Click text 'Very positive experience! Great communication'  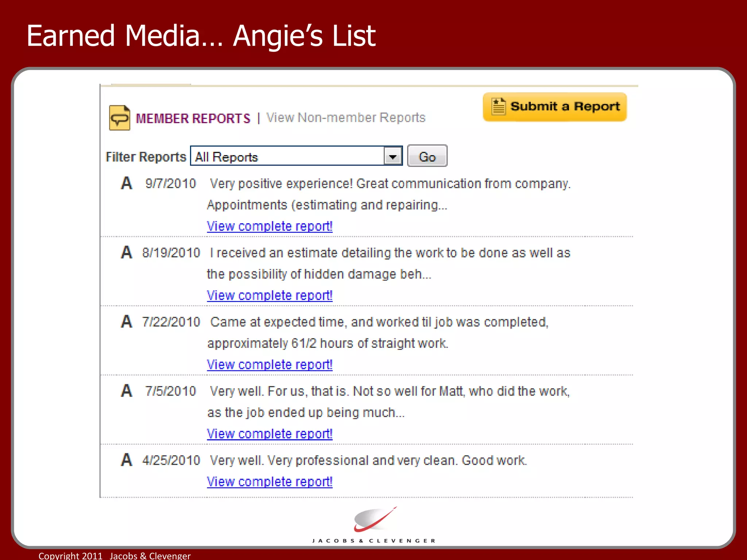(x=346, y=184)
